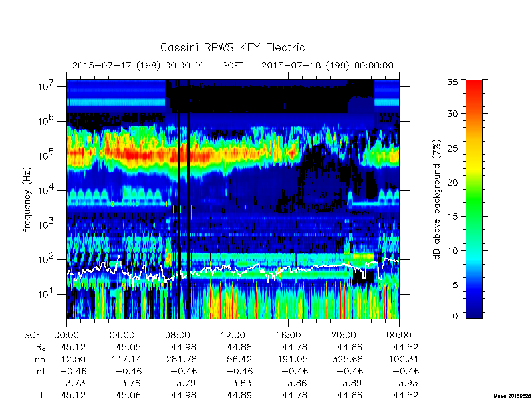Click the 10^1 frequency tick label
532x399 pixels.
click(47, 294)
